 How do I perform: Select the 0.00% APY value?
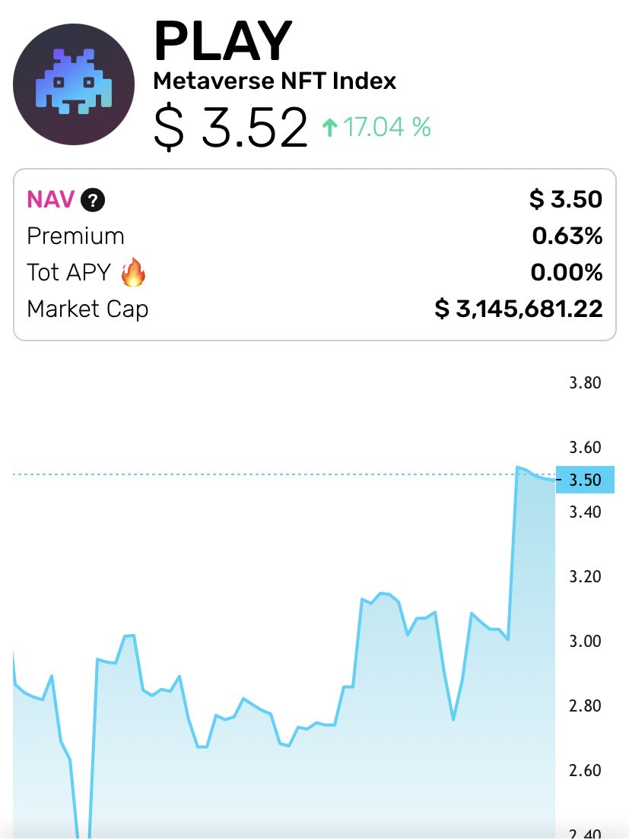pos(567,272)
